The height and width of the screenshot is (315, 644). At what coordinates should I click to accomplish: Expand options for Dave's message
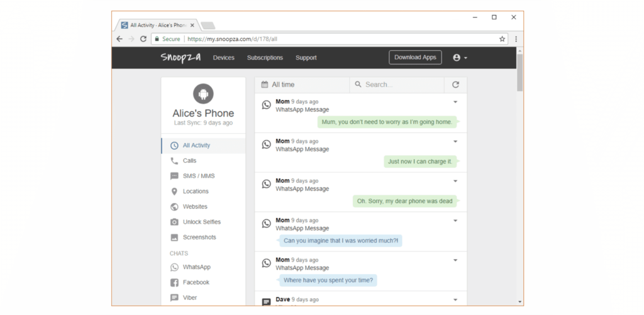tap(455, 300)
